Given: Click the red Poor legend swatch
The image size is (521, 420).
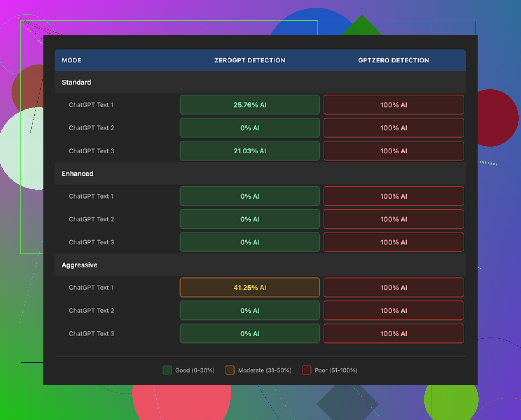Looking at the screenshot, I should (x=307, y=370).
